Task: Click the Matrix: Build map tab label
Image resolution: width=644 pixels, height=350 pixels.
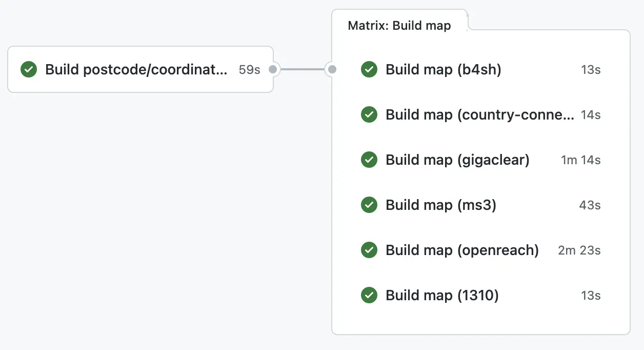Action: point(399,26)
